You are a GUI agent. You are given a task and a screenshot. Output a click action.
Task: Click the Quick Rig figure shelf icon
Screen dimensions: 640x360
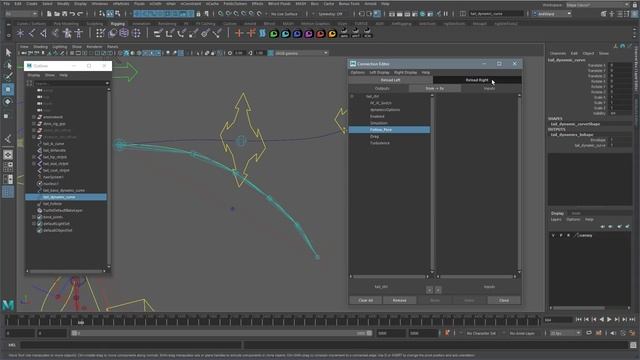pos(67,33)
